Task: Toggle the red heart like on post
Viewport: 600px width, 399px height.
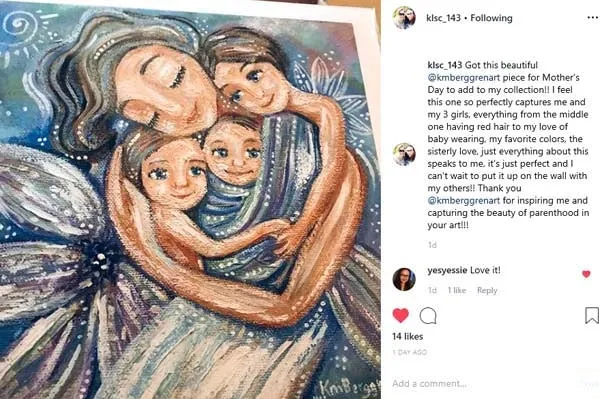Action: tap(401, 316)
